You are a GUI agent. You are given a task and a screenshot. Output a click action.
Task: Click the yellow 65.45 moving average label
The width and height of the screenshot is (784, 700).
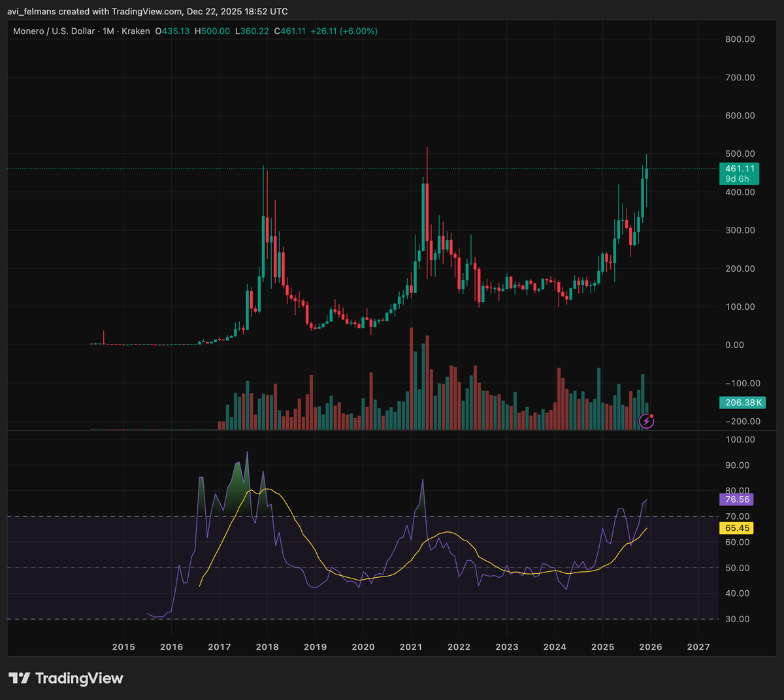click(736, 528)
